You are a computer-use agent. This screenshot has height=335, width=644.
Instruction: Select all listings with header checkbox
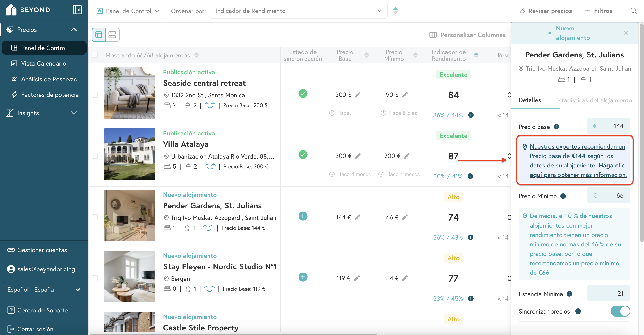click(x=95, y=55)
